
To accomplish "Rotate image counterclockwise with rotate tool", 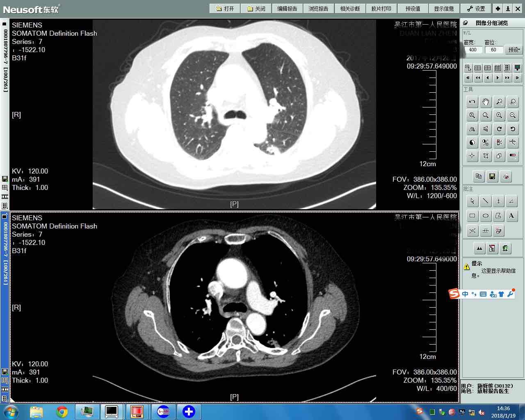I will pyautogui.click(x=513, y=129).
